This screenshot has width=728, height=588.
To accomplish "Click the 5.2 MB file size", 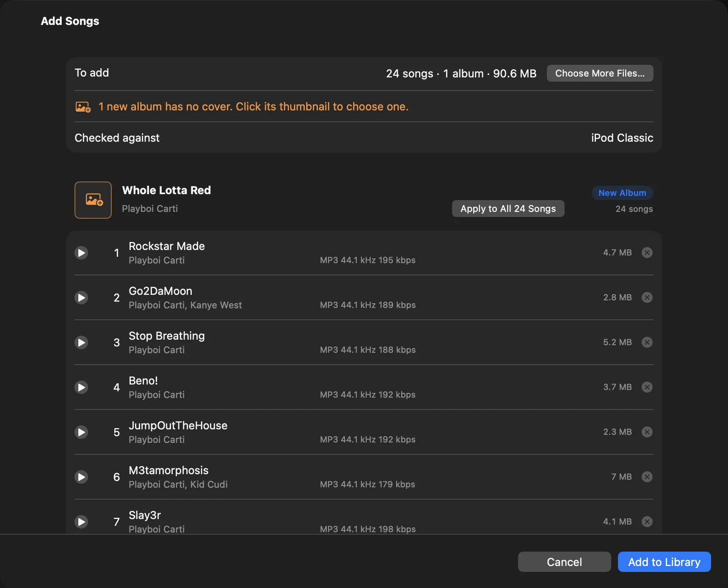I will (618, 342).
